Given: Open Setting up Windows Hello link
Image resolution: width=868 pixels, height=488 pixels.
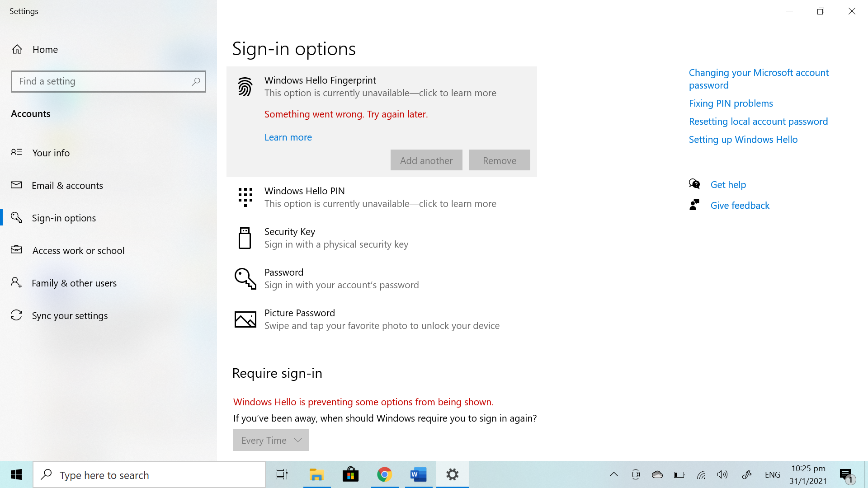Looking at the screenshot, I should [743, 139].
